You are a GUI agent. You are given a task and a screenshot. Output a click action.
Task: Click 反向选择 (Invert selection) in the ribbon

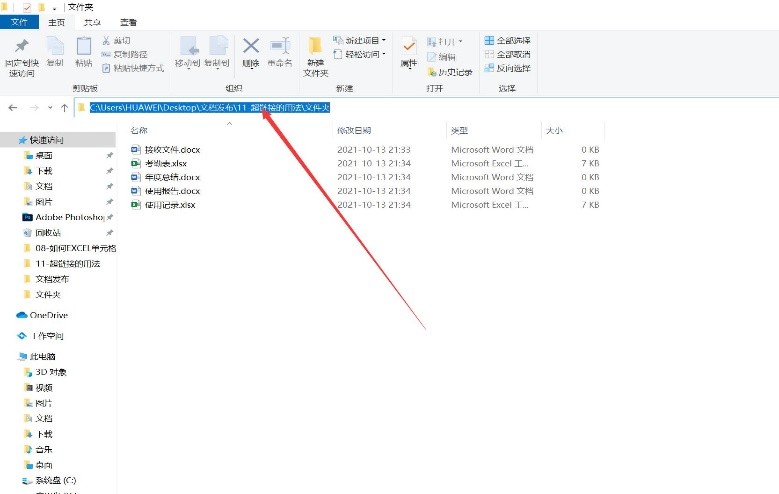pyautogui.click(x=507, y=68)
